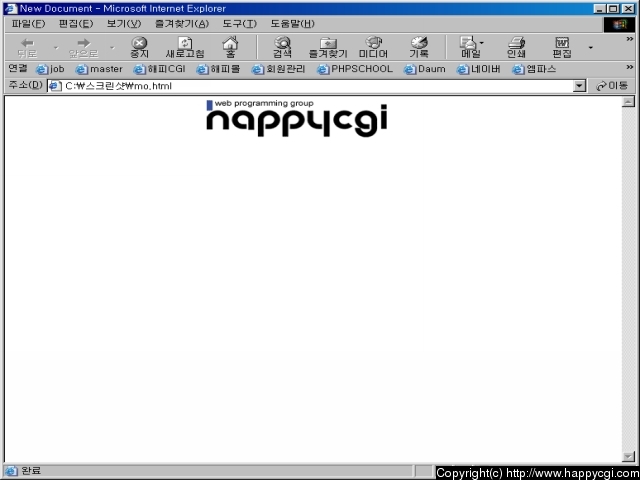Viewport: 640px width, 480px height.
Task: Open the Daum link shortcut
Action: pos(424,69)
